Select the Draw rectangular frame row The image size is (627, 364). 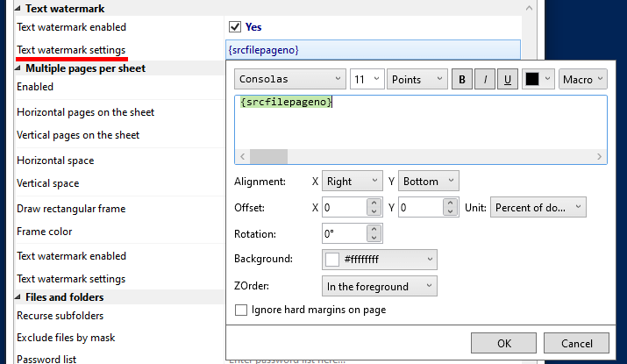[119, 209]
